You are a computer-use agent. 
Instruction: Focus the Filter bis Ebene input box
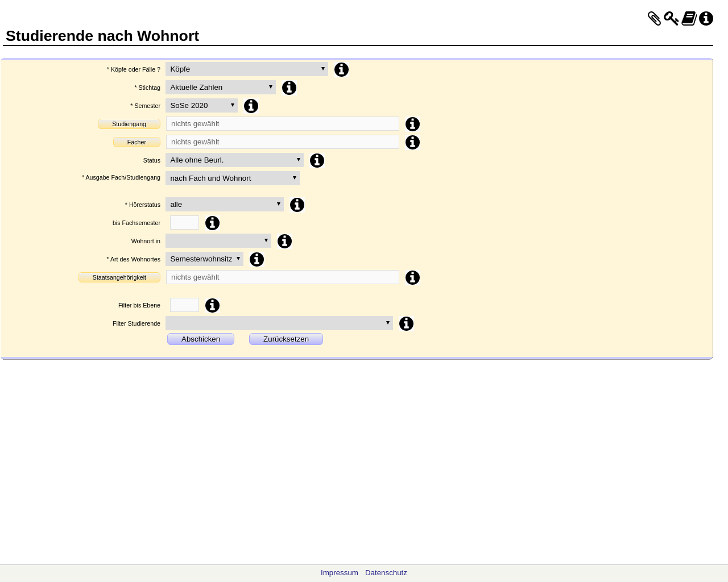[184, 305]
